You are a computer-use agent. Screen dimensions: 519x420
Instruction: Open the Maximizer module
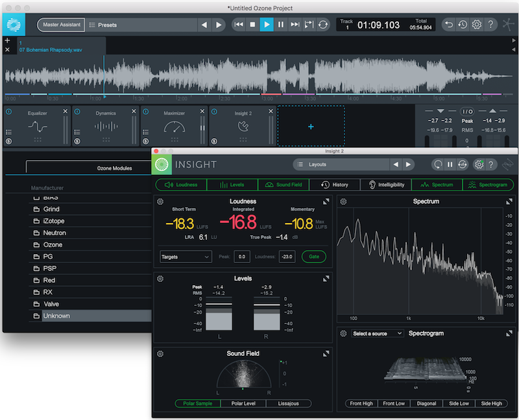pyautogui.click(x=174, y=126)
